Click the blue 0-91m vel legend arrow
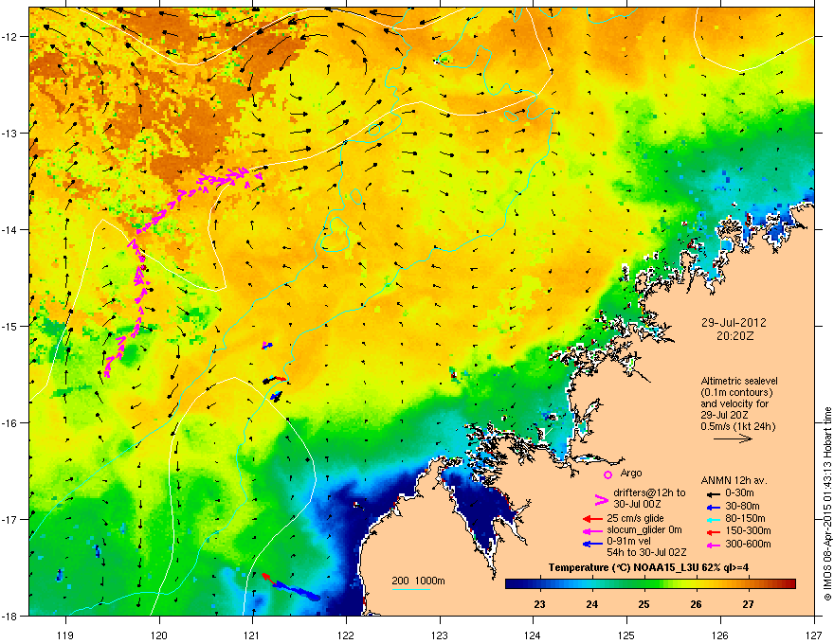The image size is (834, 644). click(592, 544)
